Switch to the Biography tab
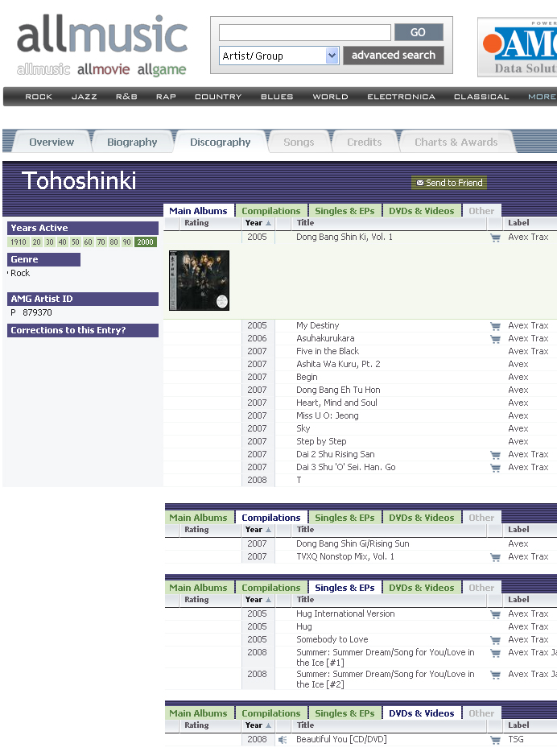 [x=132, y=143]
